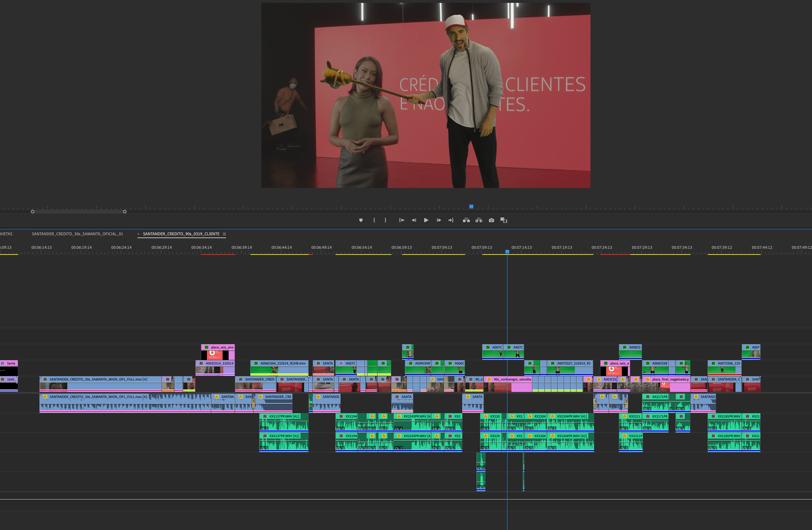Select the placa_seis_a clip
The height and width of the screenshot is (530, 812).
615,368
